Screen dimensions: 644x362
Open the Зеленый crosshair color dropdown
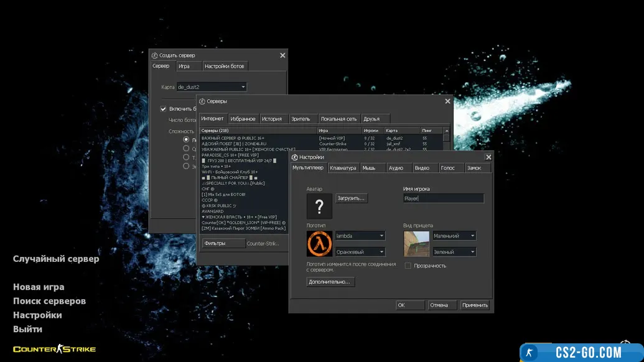point(454,252)
